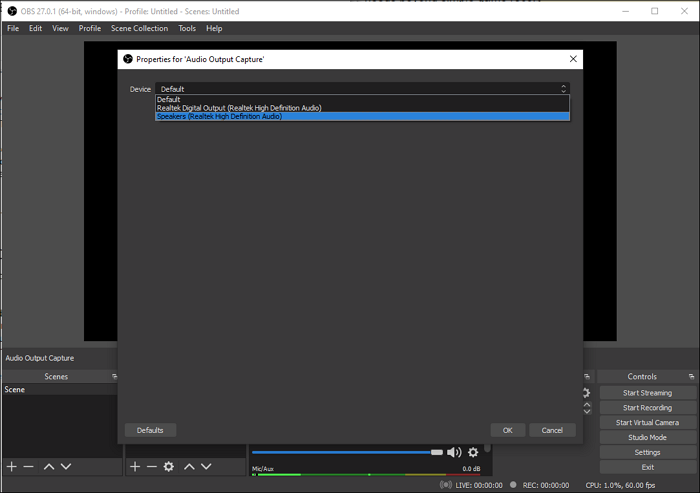Remove selected source with minus icon
This screenshot has height=493, width=700.
[x=152, y=467]
